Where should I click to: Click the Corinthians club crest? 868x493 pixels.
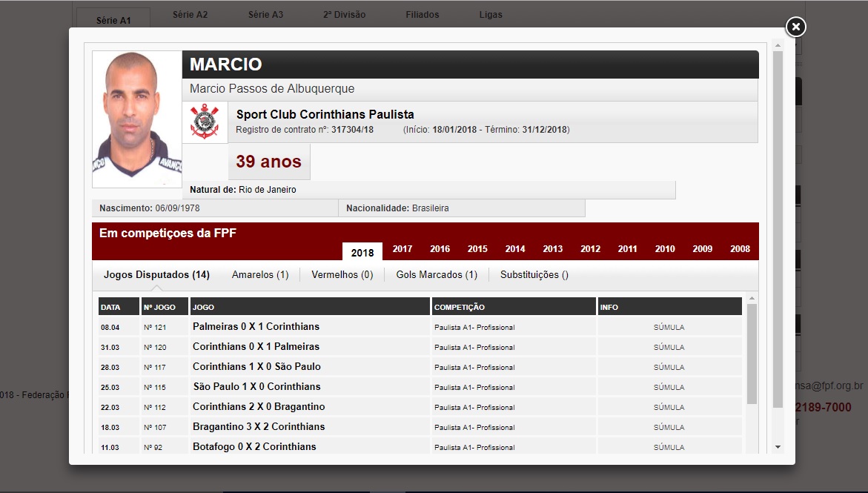(x=205, y=122)
